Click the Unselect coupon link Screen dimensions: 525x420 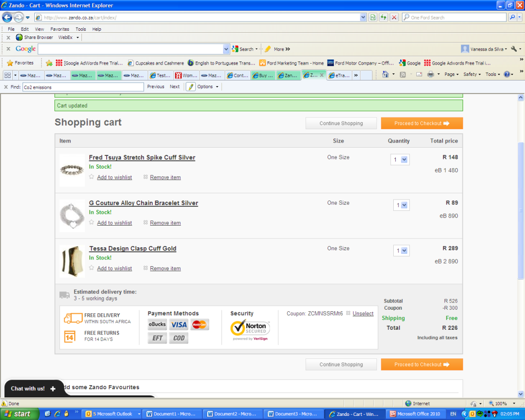[x=363, y=313]
